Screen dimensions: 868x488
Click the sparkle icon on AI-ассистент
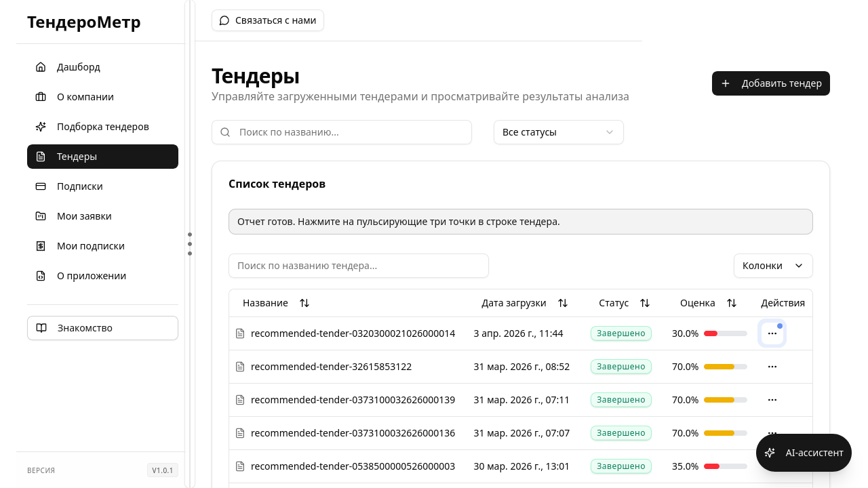[x=770, y=453]
